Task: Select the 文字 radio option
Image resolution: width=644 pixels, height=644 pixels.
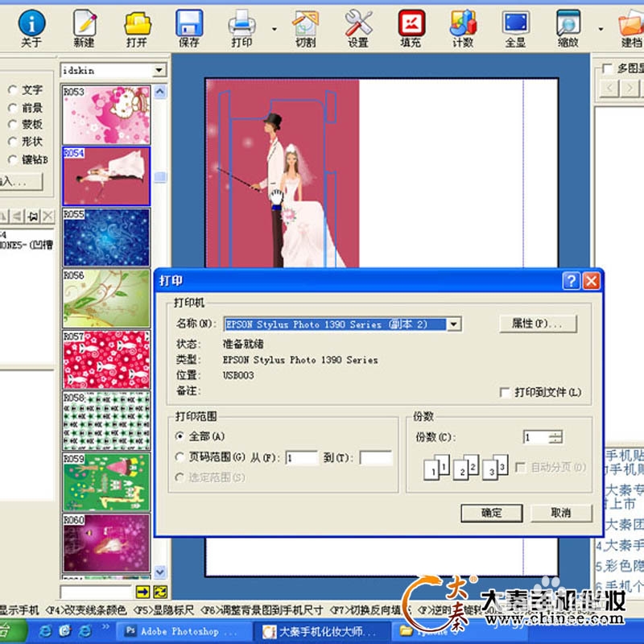Action: point(12,89)
